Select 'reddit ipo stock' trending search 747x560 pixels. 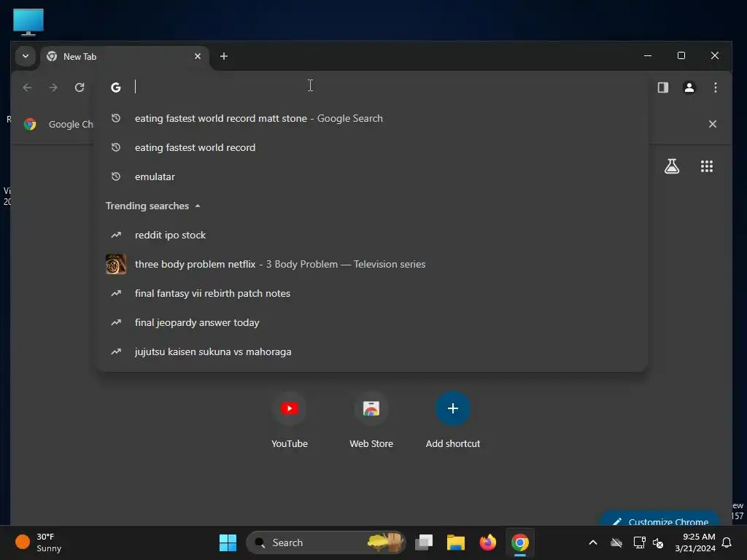tap(371, 236)
